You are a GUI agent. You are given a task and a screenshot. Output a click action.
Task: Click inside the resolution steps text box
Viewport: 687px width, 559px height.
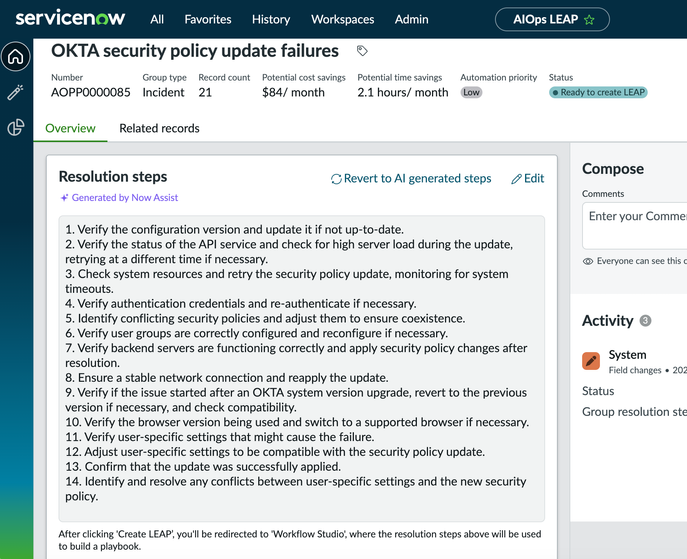[x=302, y=368]
